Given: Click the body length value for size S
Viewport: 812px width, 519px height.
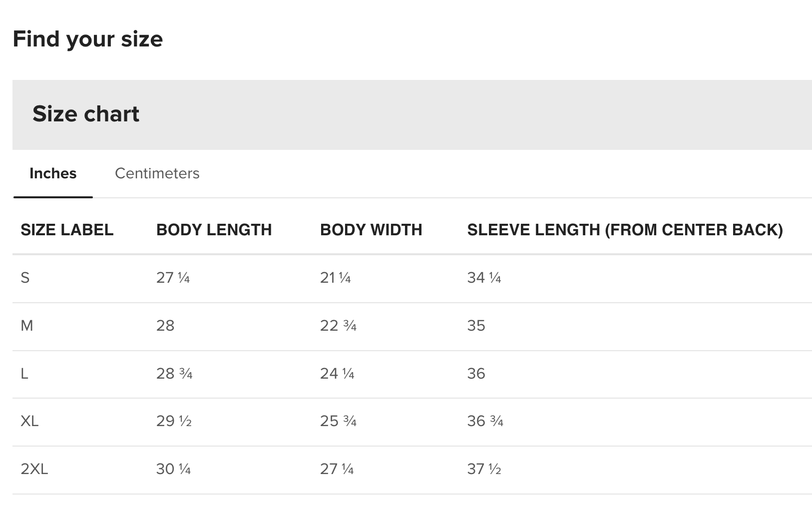Looking at the screenshot, I should (173, 278).
